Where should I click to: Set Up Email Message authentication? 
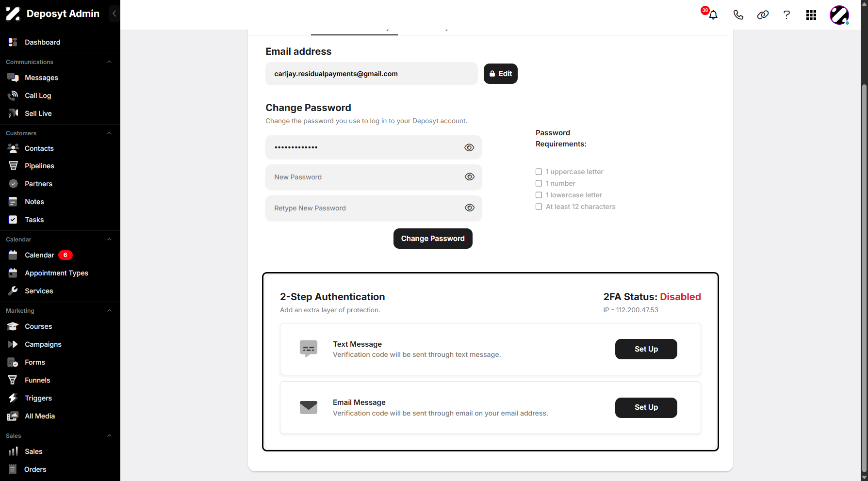(x=646, y=408)
